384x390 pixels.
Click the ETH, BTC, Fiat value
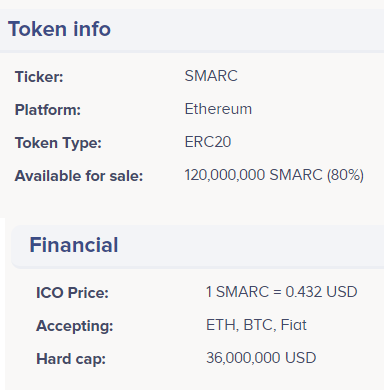[x=256, y=325]
